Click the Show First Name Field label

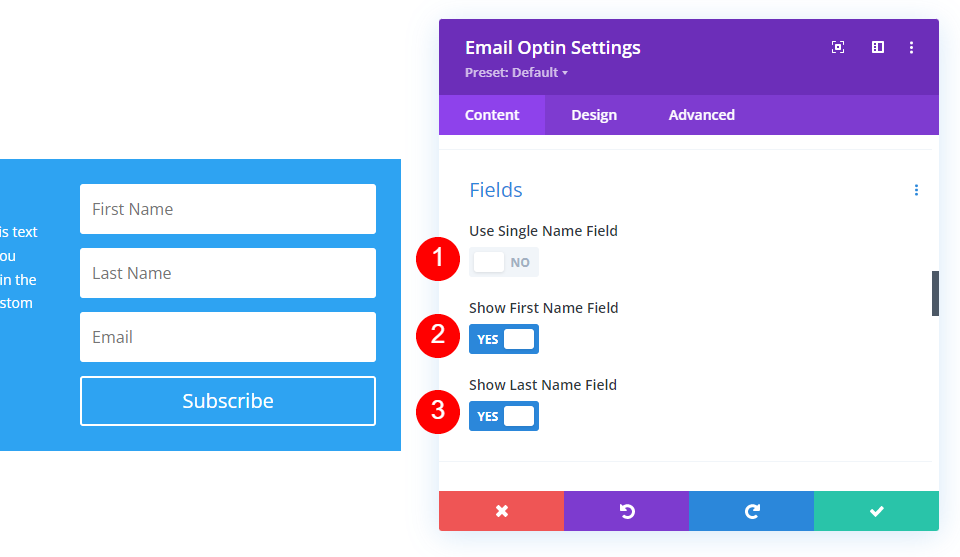pyautogui.click(x=544, y=308)
